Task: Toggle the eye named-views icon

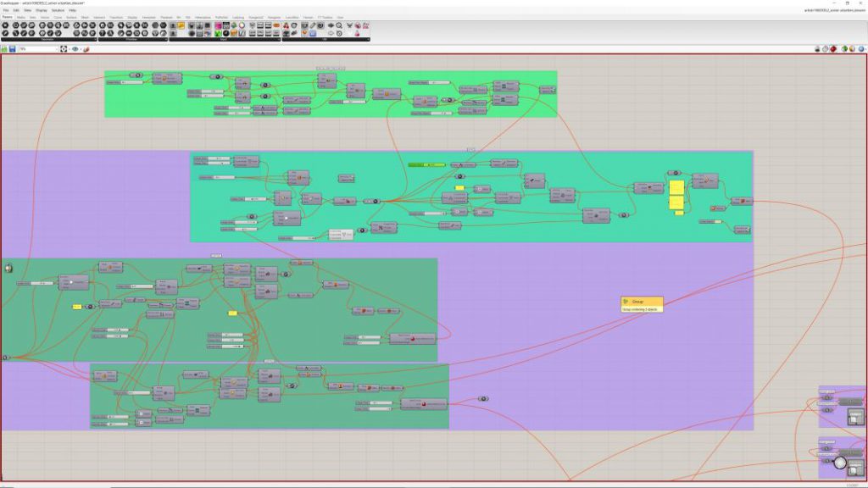Action: (75, 49)
